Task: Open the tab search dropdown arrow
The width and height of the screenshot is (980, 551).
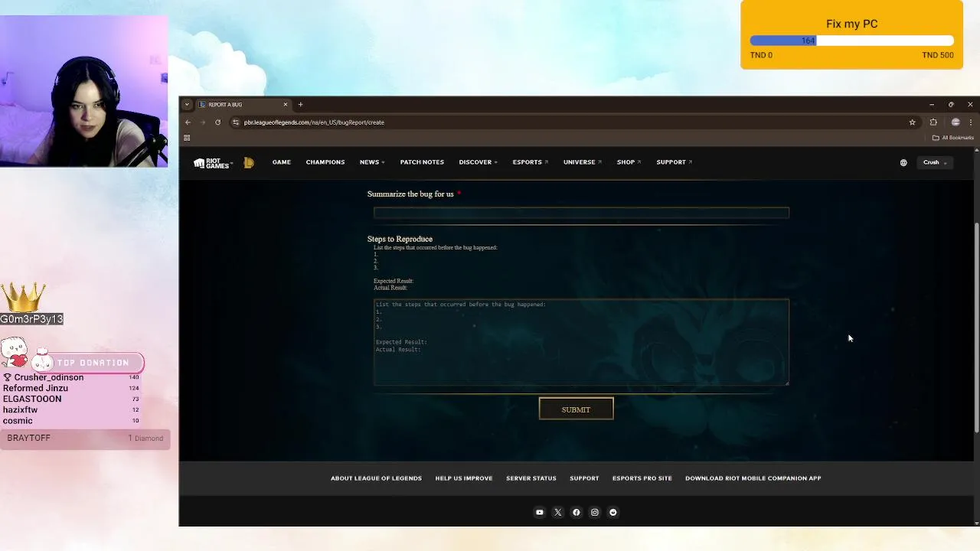Action: 187,105
